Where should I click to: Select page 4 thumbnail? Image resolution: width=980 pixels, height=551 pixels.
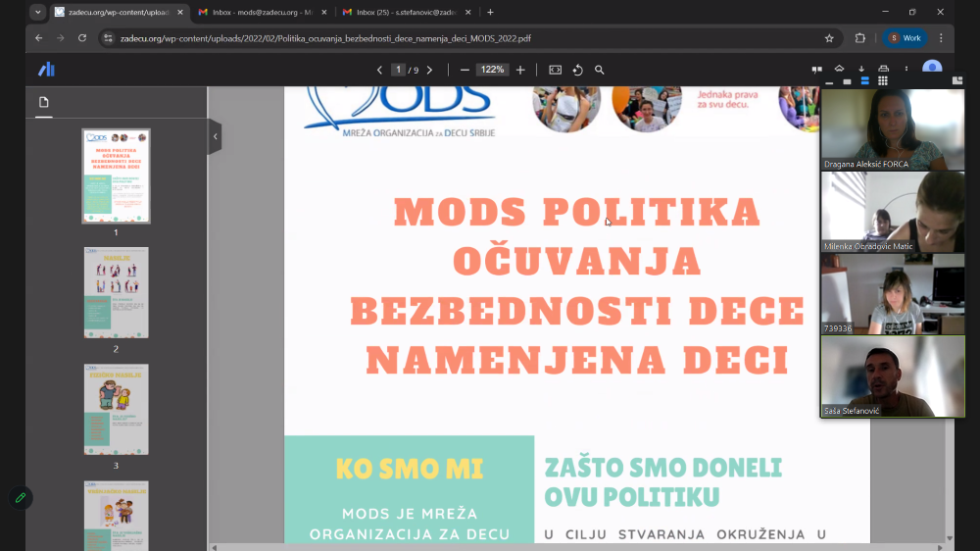(117, 516)
